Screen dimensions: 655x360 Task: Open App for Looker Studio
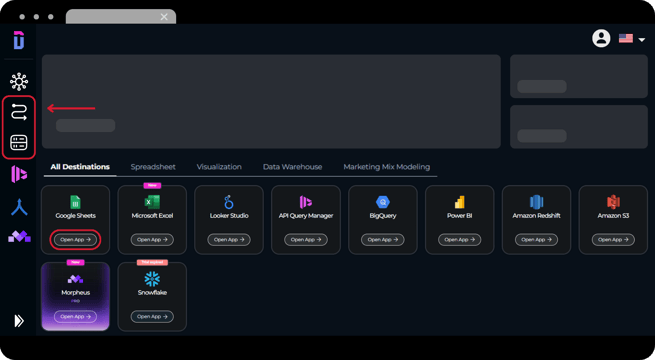[x=229, y=240]
